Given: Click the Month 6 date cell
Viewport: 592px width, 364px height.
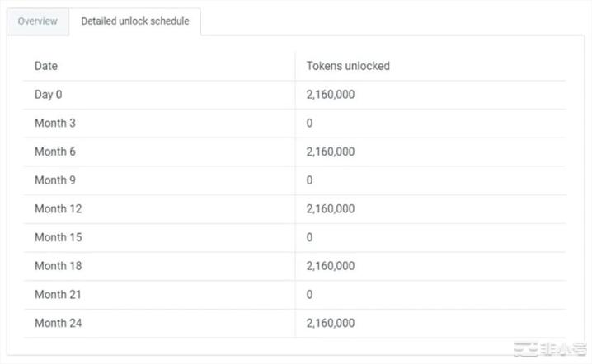Looking at the screenshot, I should (54, 152).
